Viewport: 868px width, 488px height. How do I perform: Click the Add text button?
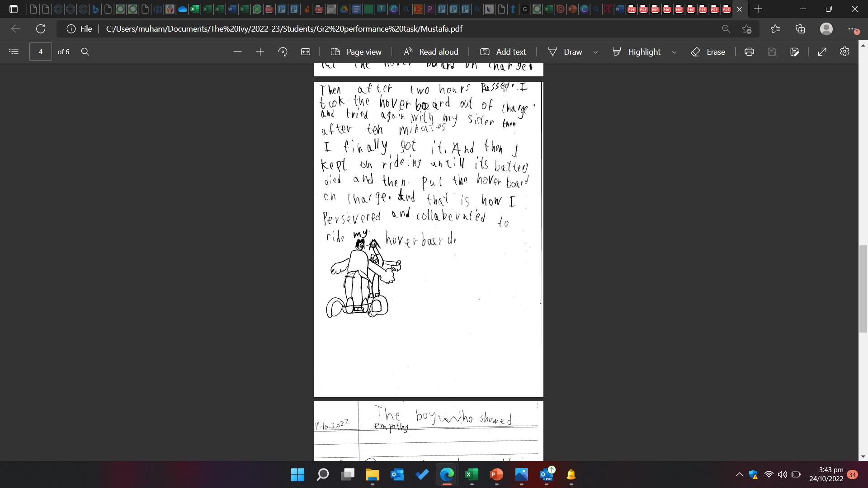pos(503,52)
